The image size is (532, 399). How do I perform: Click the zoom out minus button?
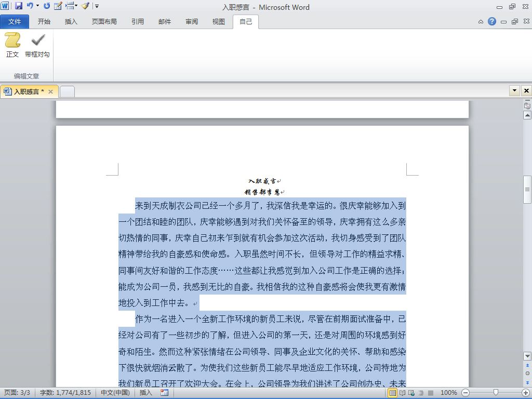click(x=466, y=393)
